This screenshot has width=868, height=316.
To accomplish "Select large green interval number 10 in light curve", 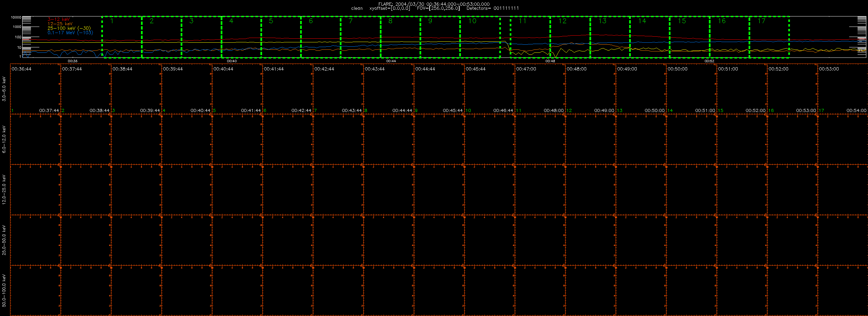I will tap(472, 21).
